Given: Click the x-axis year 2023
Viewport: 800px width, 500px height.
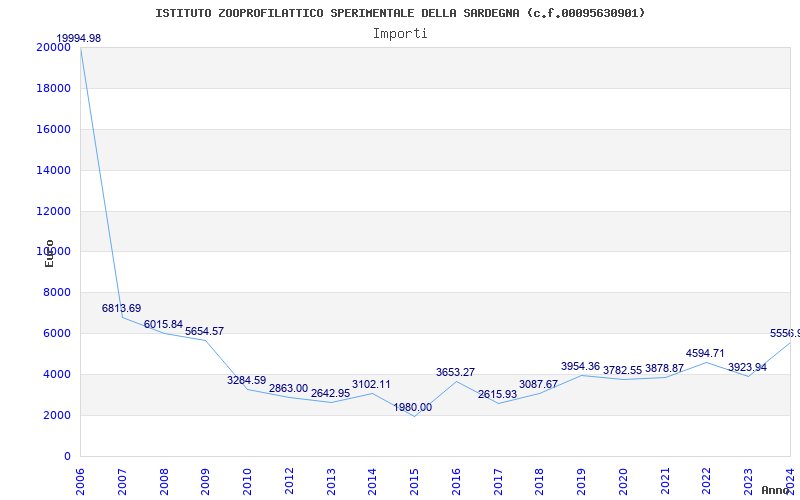Looking at the screenshot, I should 748,482.
